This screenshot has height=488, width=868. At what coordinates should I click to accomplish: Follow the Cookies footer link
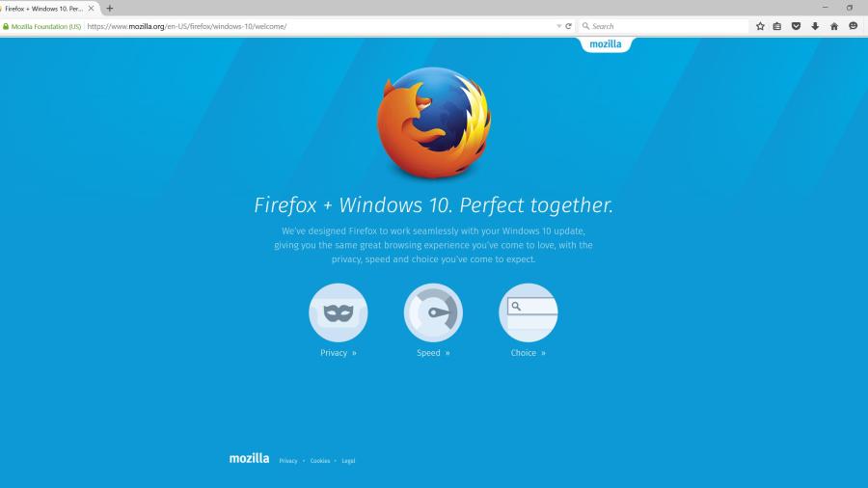(x=320, y=460)
